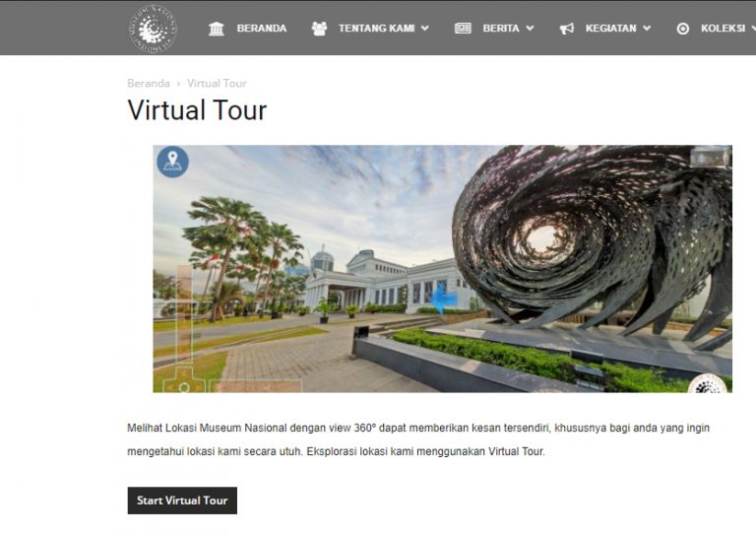Click the people icon beside Tentang Kami
This screenshot has width=756, height=536.
point(319,29)
